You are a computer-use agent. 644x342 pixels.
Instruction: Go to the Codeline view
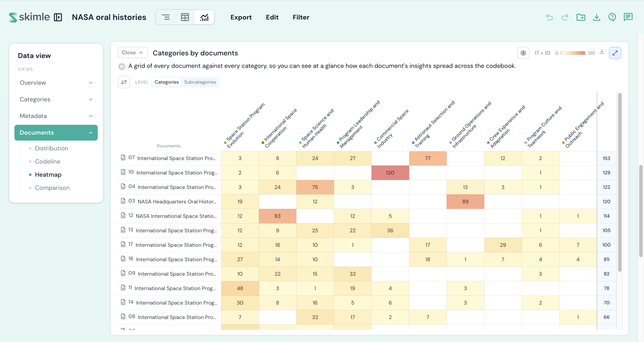click(x=48, y=161)
